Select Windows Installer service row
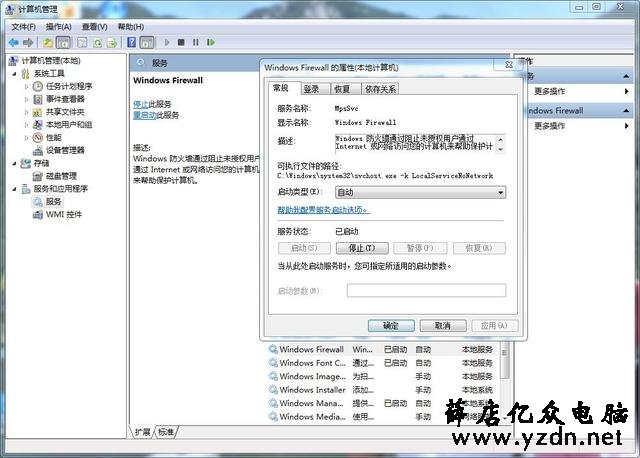 383,390
